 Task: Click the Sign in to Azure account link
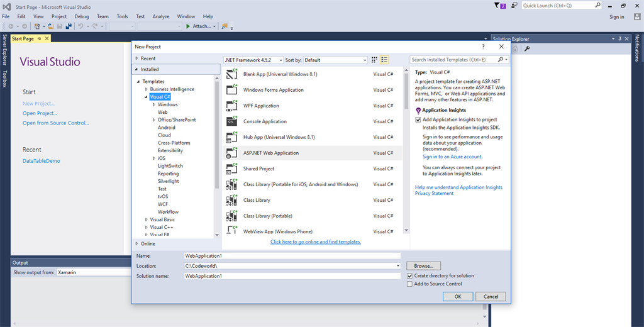[x=452, y=157]
